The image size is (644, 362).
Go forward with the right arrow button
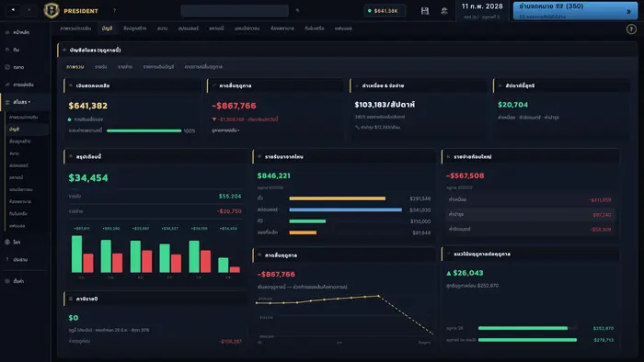pyautogui.click(x=29, y=10)
